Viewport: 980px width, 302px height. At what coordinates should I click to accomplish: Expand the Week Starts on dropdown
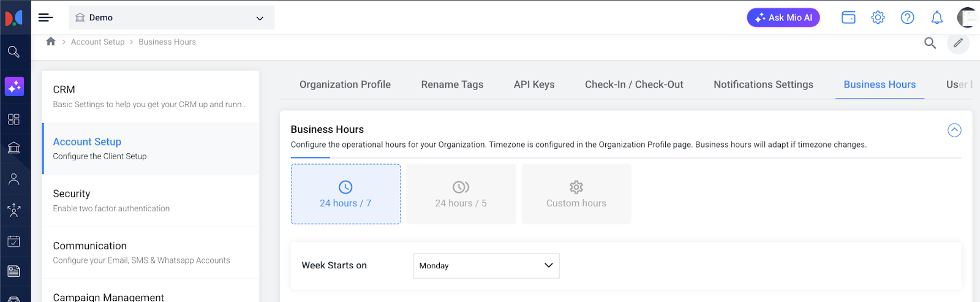(486, 266)
